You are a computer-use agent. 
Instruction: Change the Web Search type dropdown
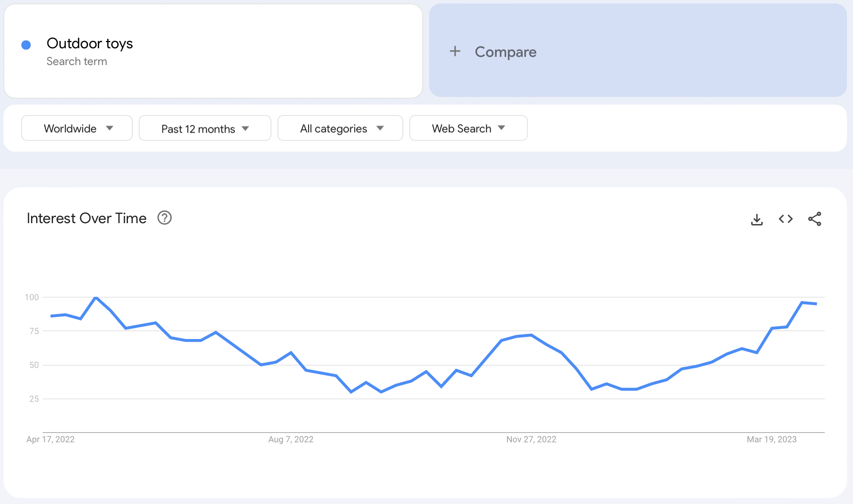coord(468,128)
